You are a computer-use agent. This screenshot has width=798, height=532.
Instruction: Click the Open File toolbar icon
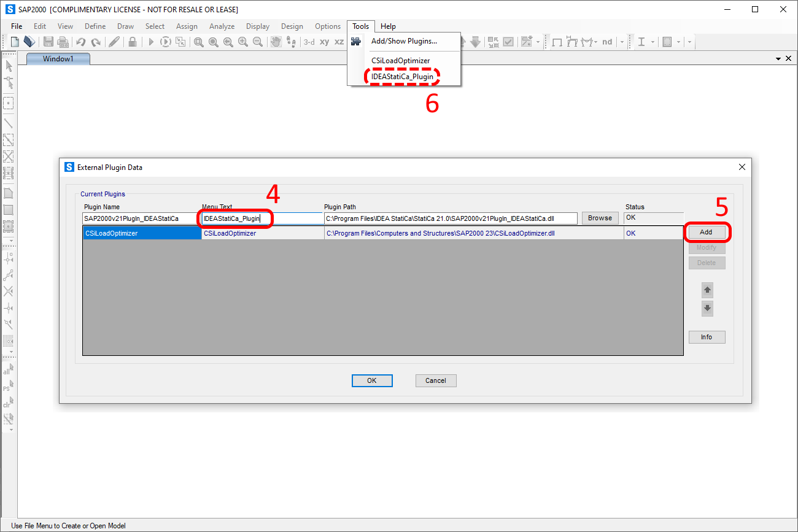[x=29, y=42]
